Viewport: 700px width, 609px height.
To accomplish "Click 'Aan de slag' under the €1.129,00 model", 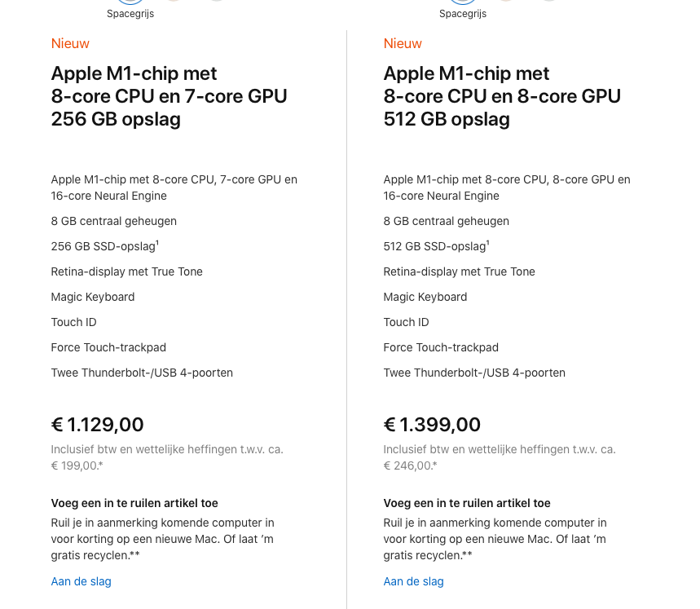I will (81, 581).
